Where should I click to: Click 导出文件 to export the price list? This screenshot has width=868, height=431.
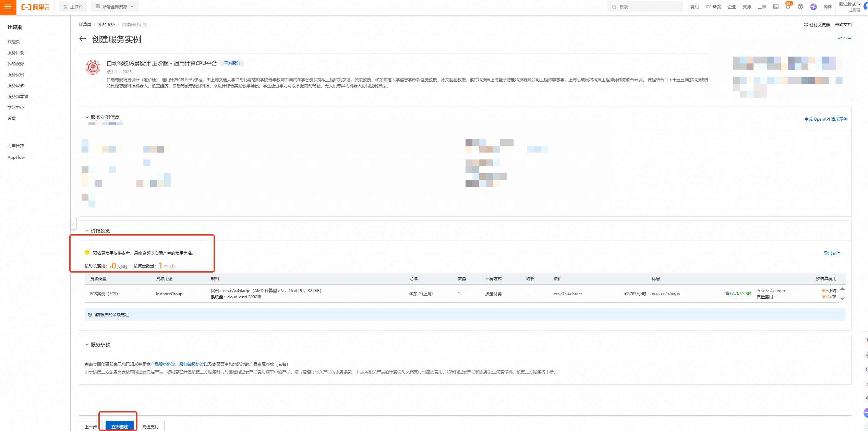coord(832,253)
